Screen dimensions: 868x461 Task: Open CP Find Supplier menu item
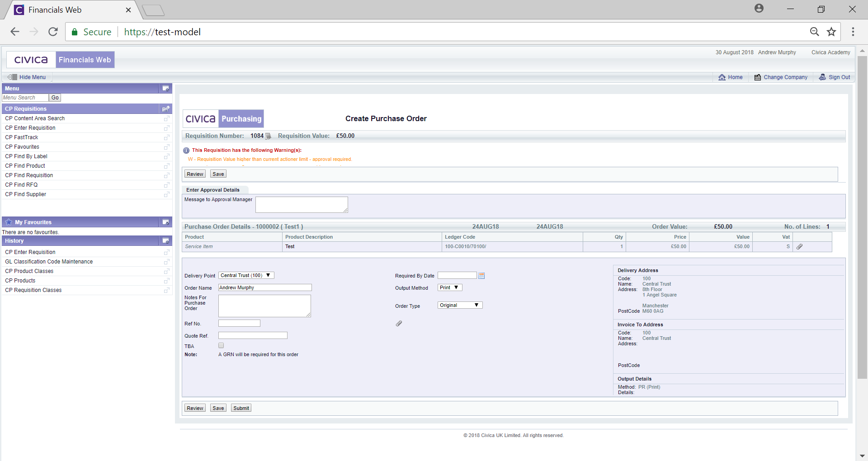coord(26,194)
